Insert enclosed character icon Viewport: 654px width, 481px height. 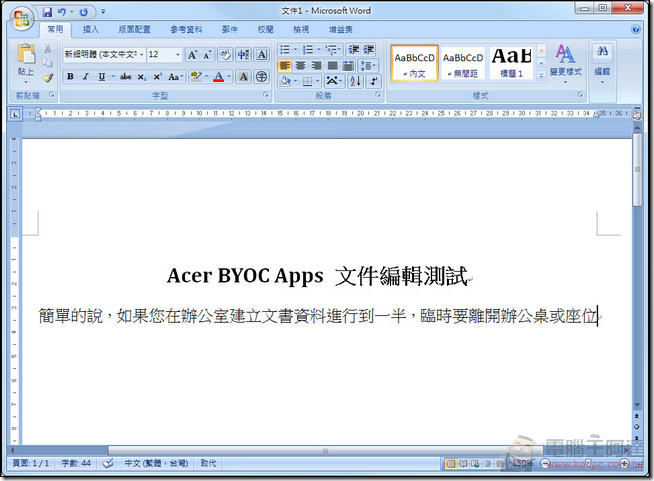pyautogui.click(x=262, y=76)
